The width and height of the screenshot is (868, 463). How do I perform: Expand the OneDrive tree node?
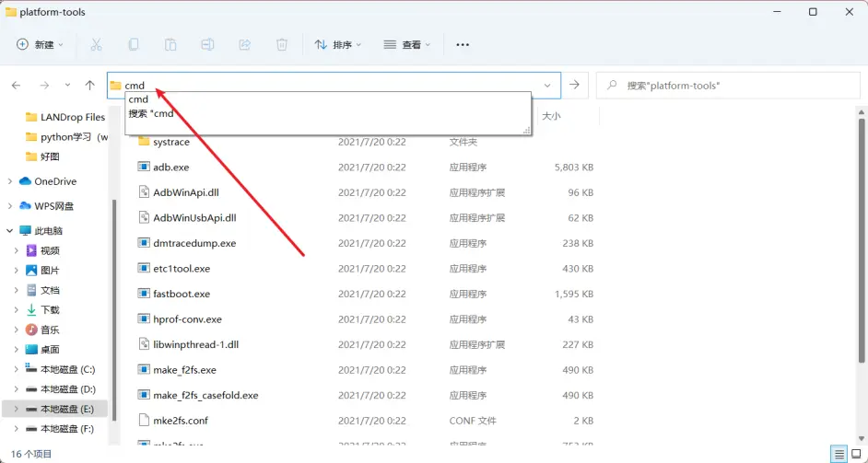[9, 181]
